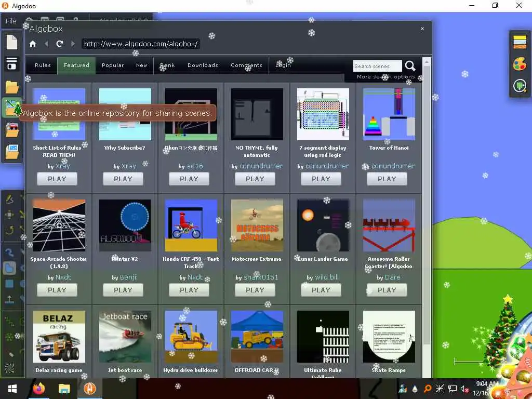Select the box tool
Screen dimensions: 532x399
point(9,284)
